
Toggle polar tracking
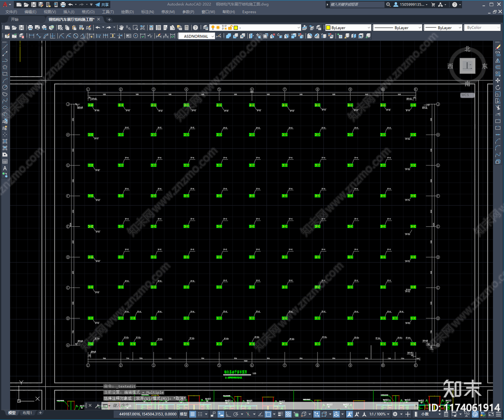click(x=236, y=414)
